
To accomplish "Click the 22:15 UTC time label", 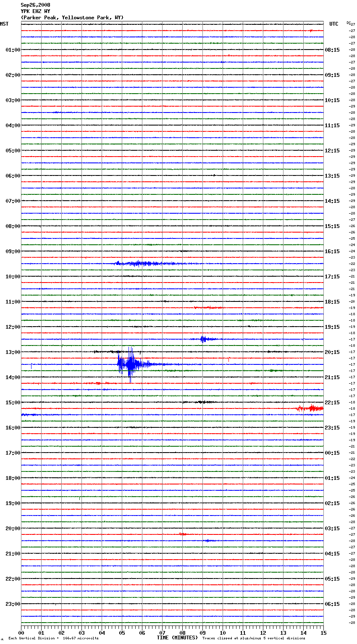I will 332,403.
